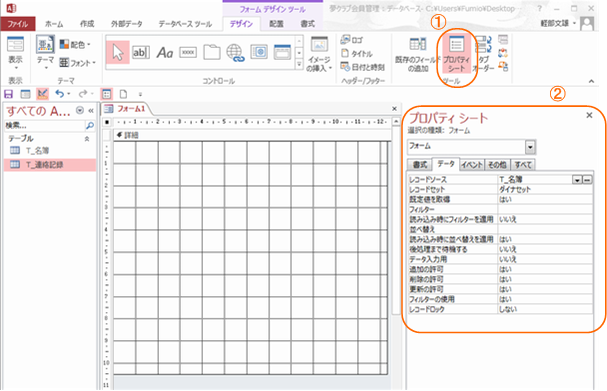607x391 pixels.
Task: Open the フォーム object selector dropdown
Action: tap(530, 147)
